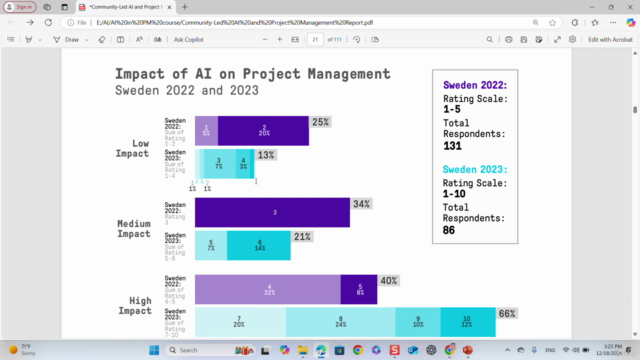This screenshot has width=640, height=360.
Task: Click the vertical scrollbar thumb
Action: (635, 110)
